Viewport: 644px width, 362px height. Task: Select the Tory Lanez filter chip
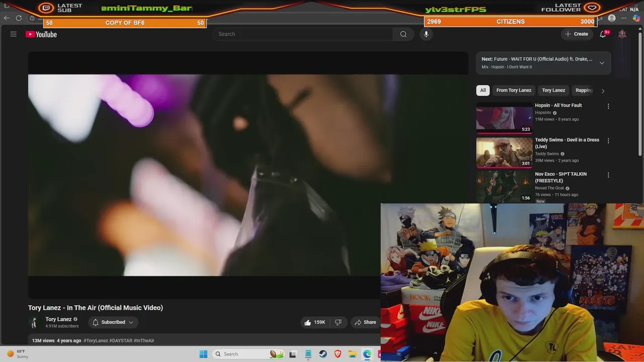click(x=553, y=90)
